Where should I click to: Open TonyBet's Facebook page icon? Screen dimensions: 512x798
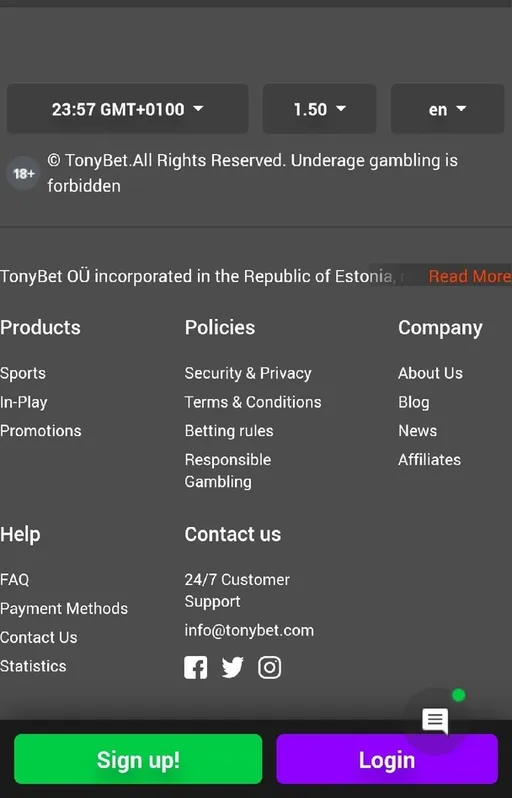click(195, 667)
